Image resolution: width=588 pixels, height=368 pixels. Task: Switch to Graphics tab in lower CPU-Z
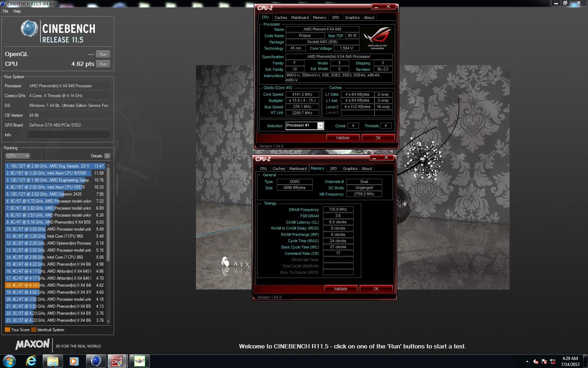coord(350,169)
